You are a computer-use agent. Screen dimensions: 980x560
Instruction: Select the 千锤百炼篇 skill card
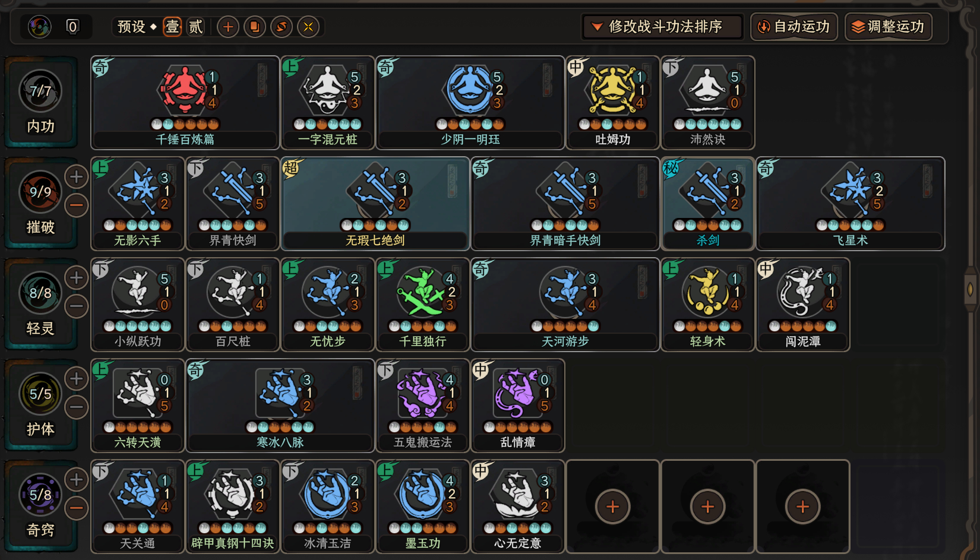point(185,102)
